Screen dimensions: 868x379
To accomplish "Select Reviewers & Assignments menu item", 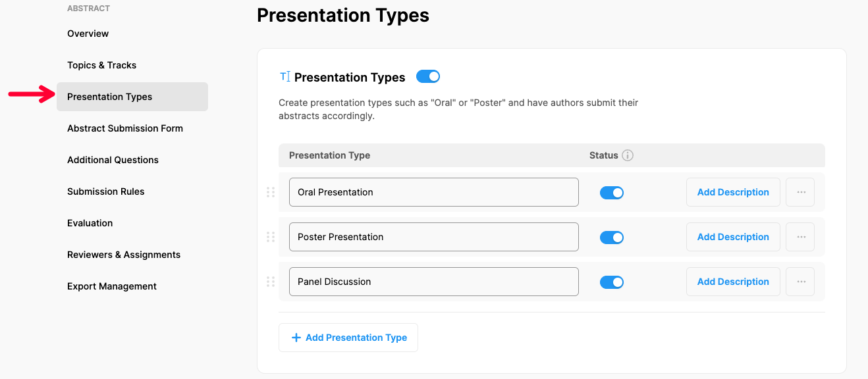I will pos(124,255).
